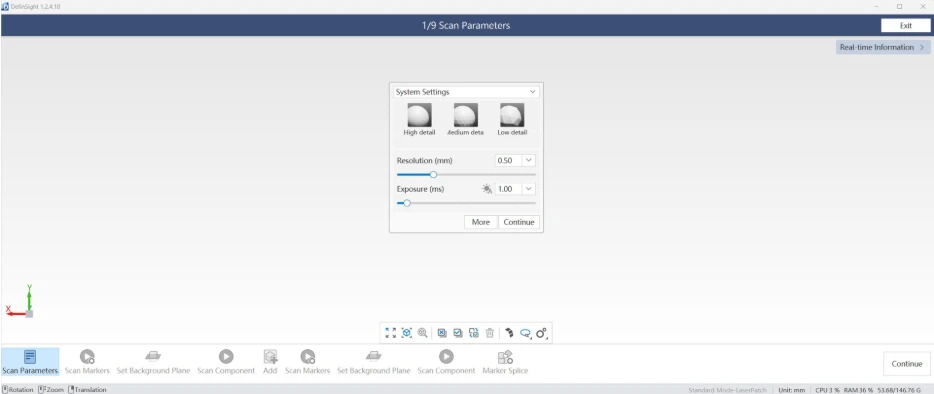Click the auto exposure sun icon

tap(487, 189)
